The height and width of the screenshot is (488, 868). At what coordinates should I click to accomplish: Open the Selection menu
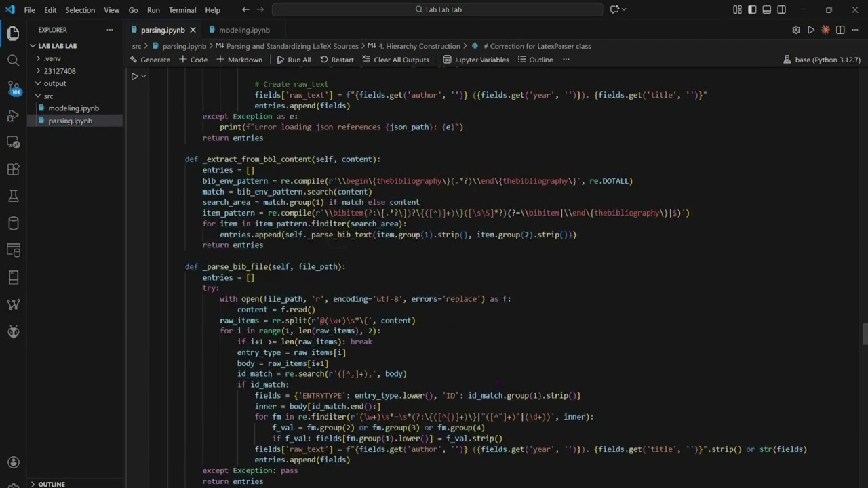pos(80,10)
